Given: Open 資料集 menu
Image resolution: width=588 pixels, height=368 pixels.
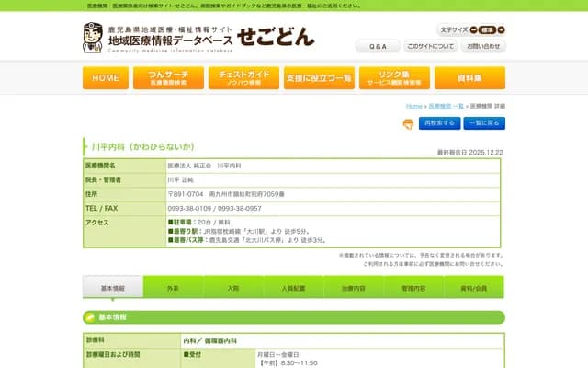Looking at the screenshot, I should (470, 78).
